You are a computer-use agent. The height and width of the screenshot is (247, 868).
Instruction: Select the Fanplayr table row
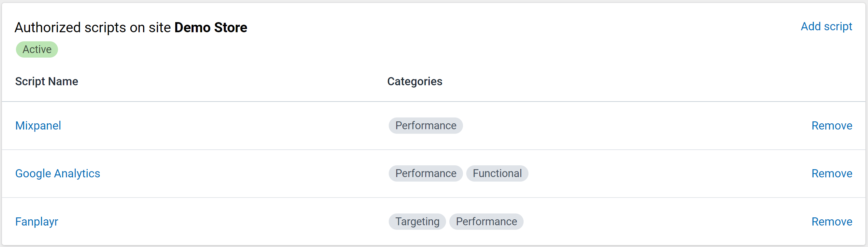[434, 221]
